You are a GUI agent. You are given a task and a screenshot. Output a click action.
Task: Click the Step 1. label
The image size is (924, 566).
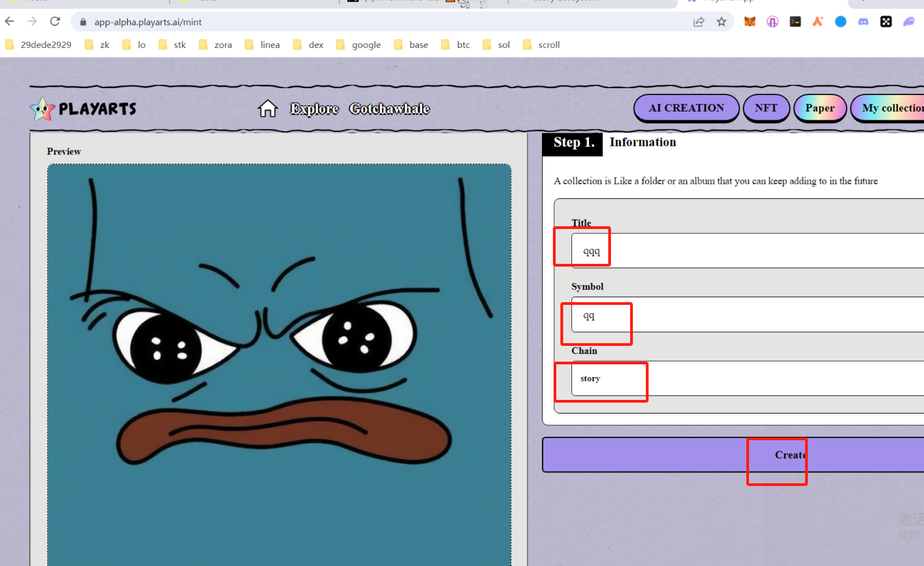573,142
